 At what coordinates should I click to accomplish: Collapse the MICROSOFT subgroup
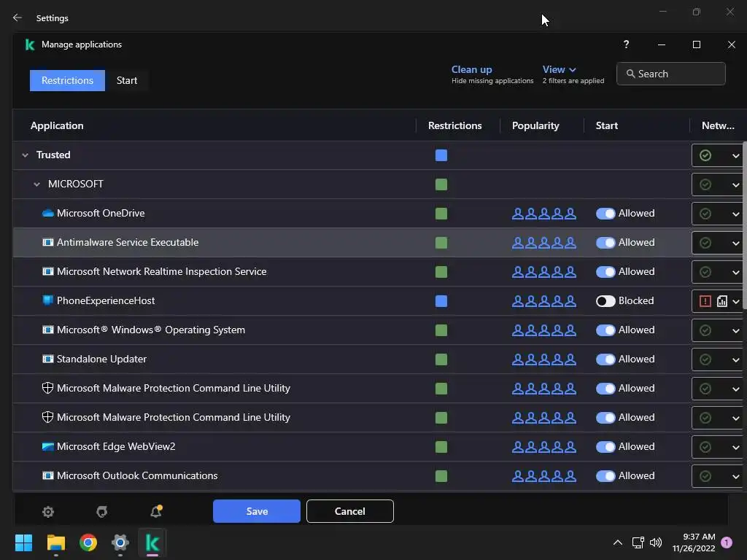36,184
